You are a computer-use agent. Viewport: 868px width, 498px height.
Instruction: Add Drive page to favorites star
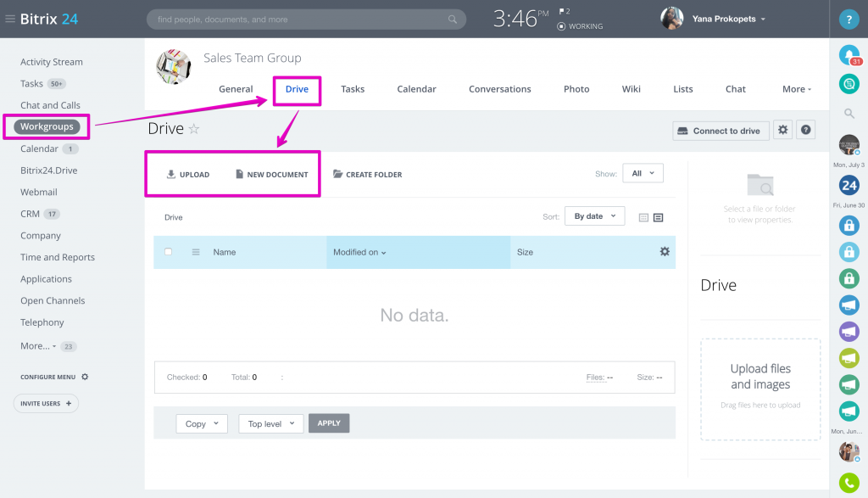pyautogui.click(x=194, y=129)
